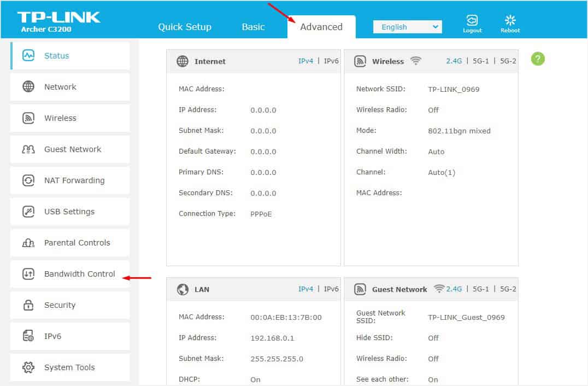The width and height of the screenshot is (588, 386).
Task: Select 2.4G in Guest Network panel
Action: (x=454, y=289)
